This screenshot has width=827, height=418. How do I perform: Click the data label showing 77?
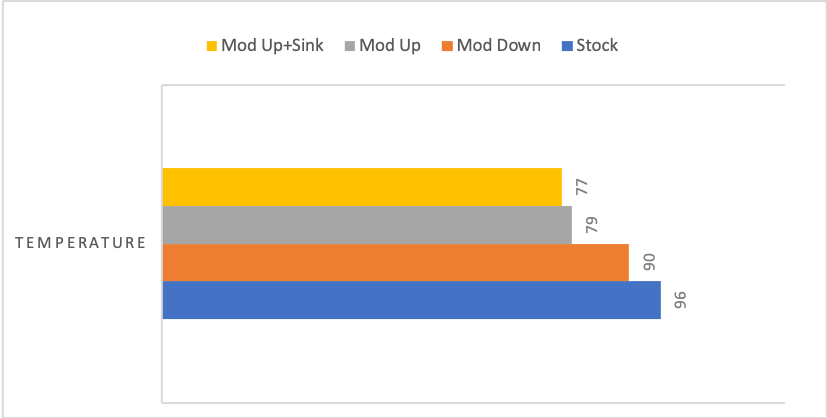[581, 187]
